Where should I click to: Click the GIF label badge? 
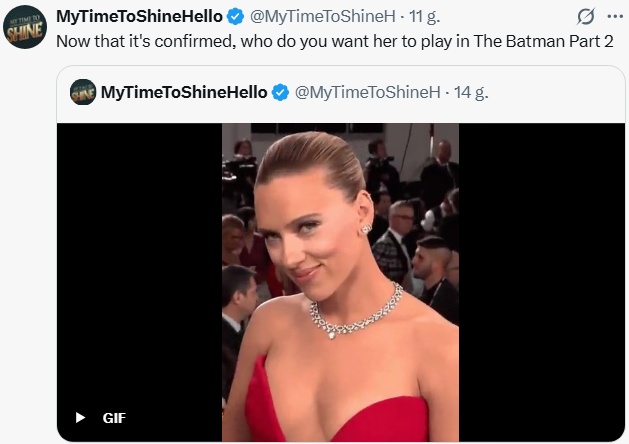click(x=114, y=418)
